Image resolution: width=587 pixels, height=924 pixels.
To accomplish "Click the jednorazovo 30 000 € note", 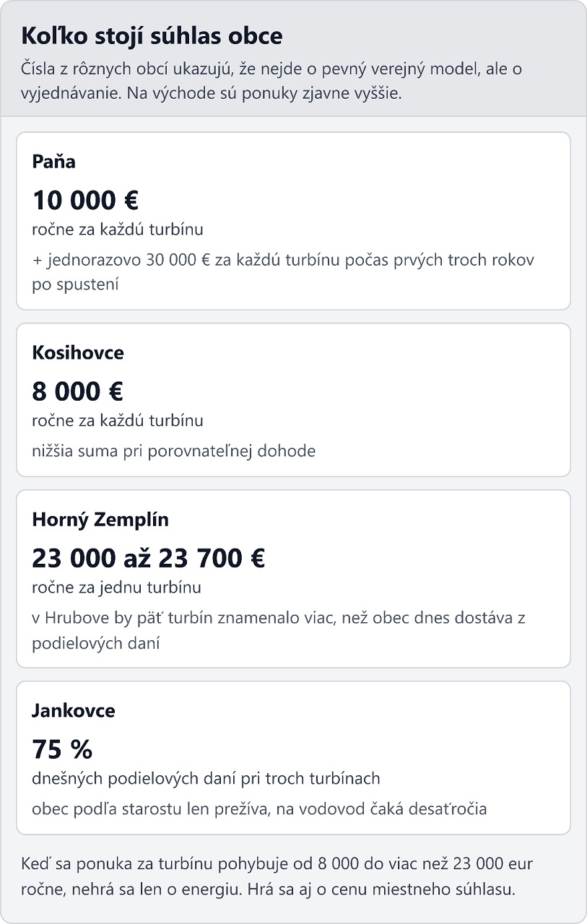I will pos(283,271).
